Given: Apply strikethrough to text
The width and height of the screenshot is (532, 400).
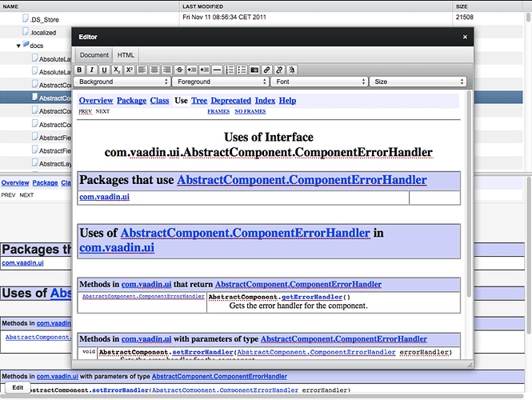Looking at the screenshot, I should [x=179, y=70].
